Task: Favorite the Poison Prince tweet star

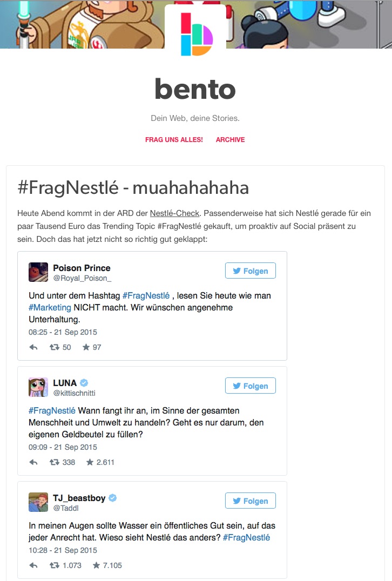Action: click(x=86, y=347)
